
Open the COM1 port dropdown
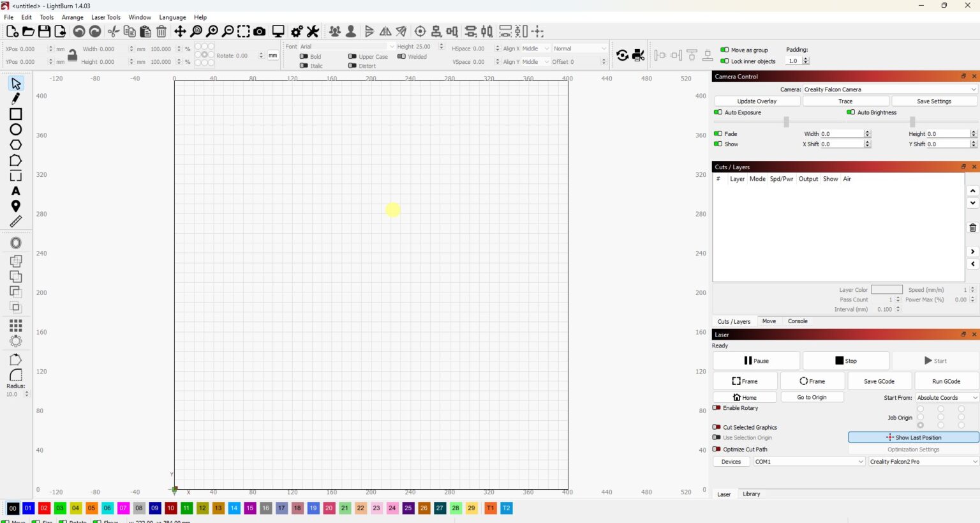pos(808,461)
